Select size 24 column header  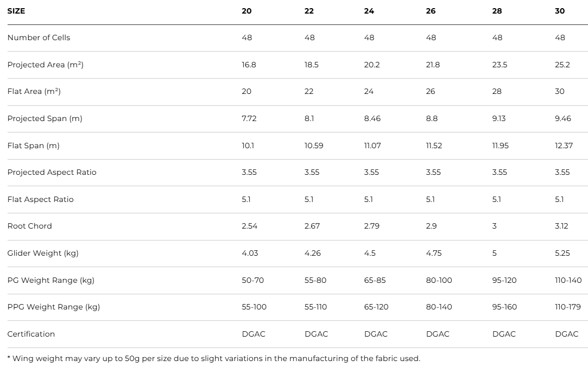pos(369,11)
